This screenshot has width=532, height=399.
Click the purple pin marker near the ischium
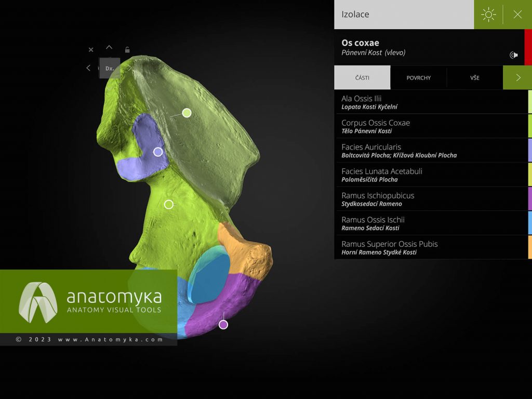223,324
